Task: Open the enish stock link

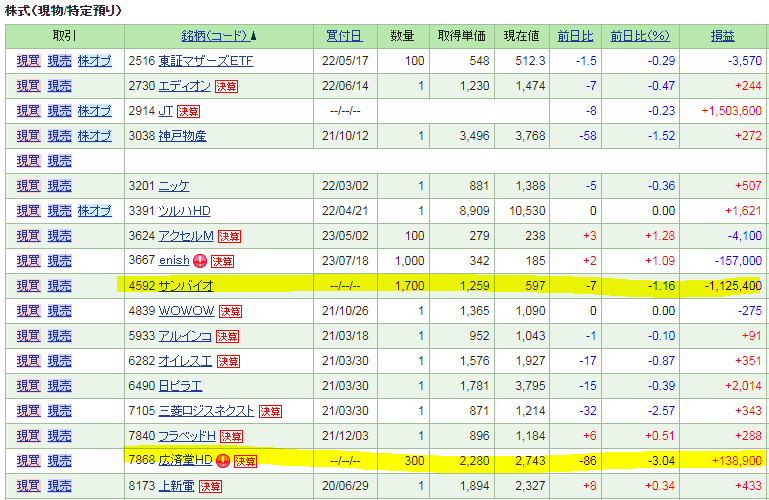Action: point(174,261)
